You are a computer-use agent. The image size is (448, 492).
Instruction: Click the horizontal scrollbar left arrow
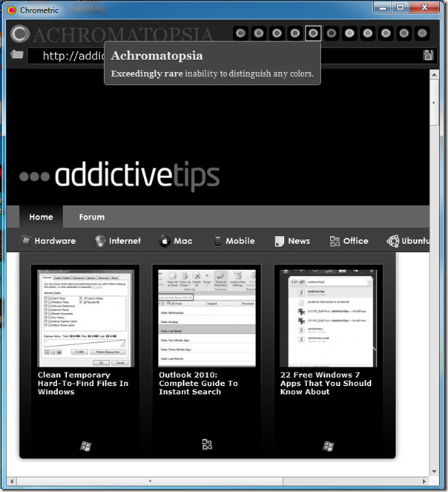click(x=12, y=482)
